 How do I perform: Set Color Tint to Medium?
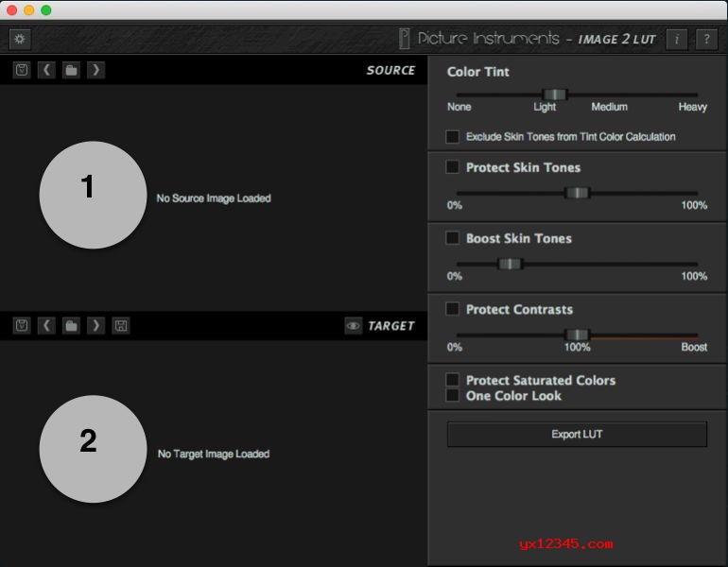click(x=609, y=107)
